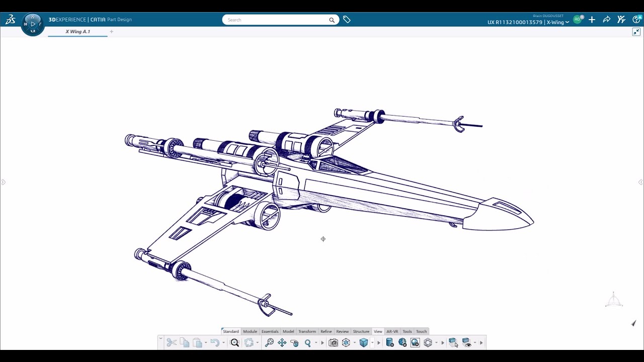
Task: Click the axis triad in the viewport corner
Action: (x=613, y=300)
